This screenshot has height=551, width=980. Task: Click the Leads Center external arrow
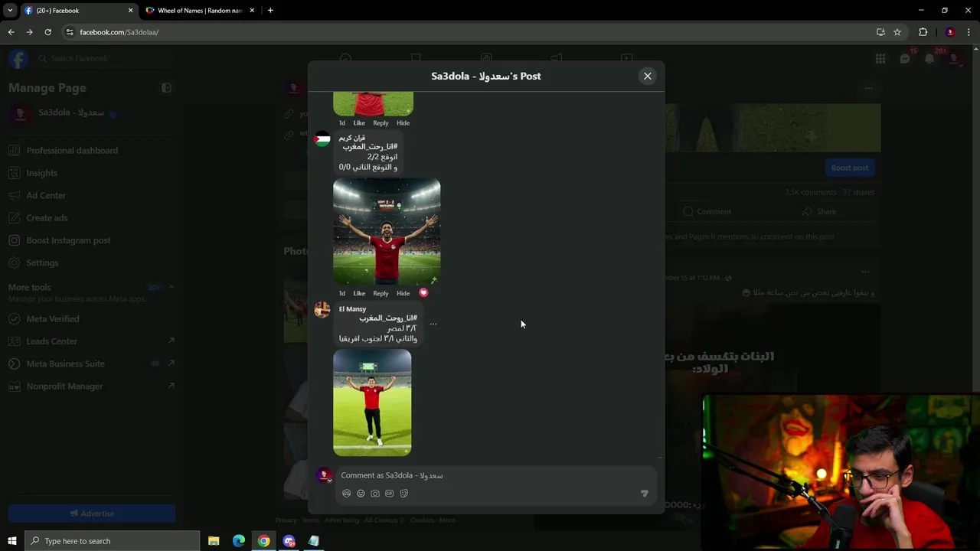[x=171, y=341]
